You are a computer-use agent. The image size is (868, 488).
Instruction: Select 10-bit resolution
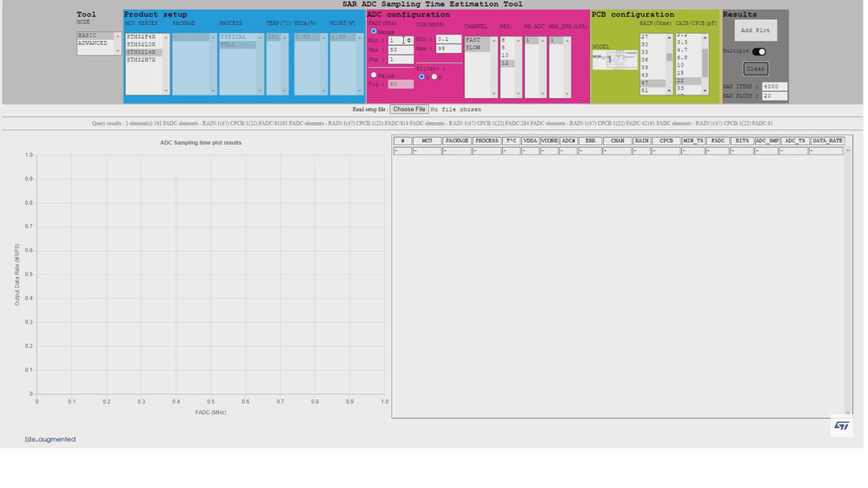(507, 56)
